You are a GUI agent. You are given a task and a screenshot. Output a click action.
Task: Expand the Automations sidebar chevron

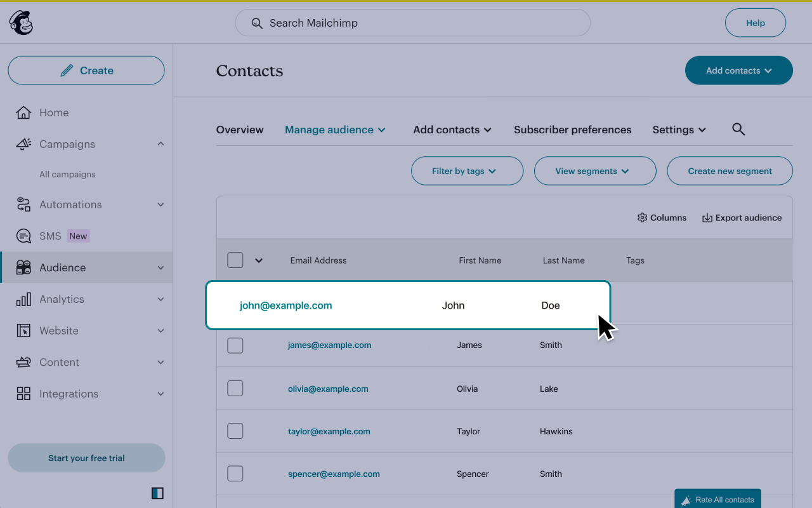[x=160, y=204]
